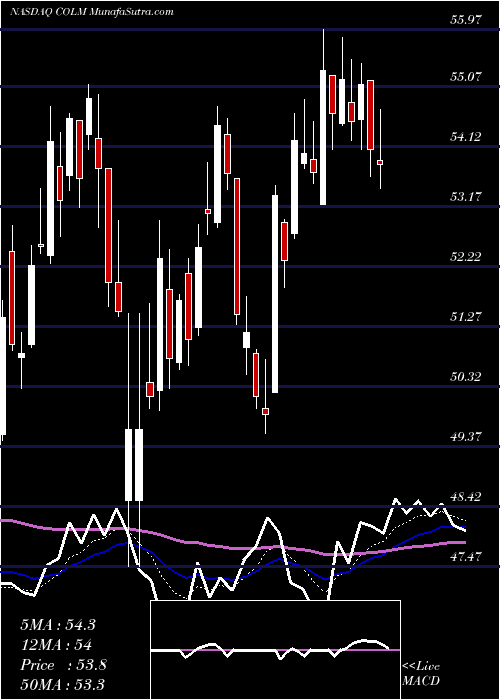Select the 51.27 price axis label
The width and height of the screenshot is (500, 700).
[466, 317]
